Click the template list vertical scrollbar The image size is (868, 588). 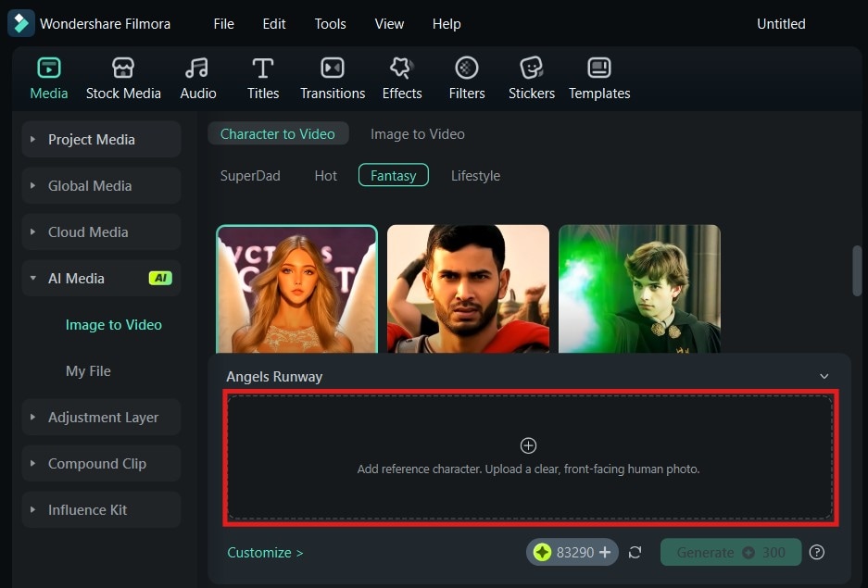tap(857, 271)
